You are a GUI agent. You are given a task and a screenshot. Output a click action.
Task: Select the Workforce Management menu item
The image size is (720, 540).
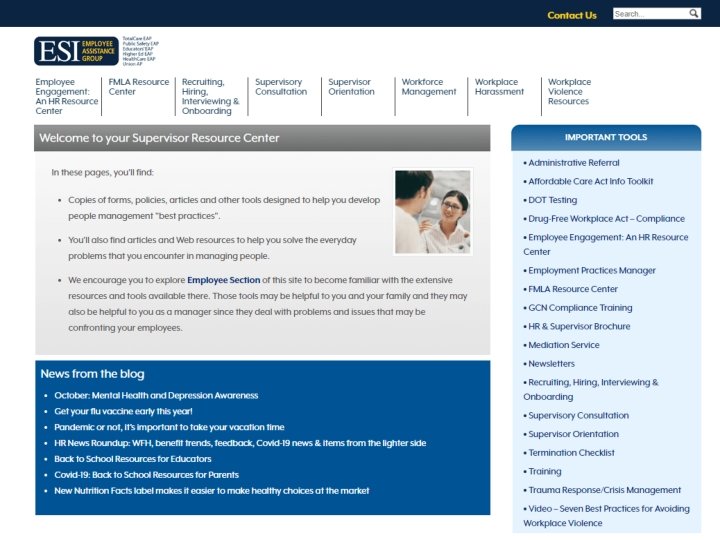(x=429, y=87)
